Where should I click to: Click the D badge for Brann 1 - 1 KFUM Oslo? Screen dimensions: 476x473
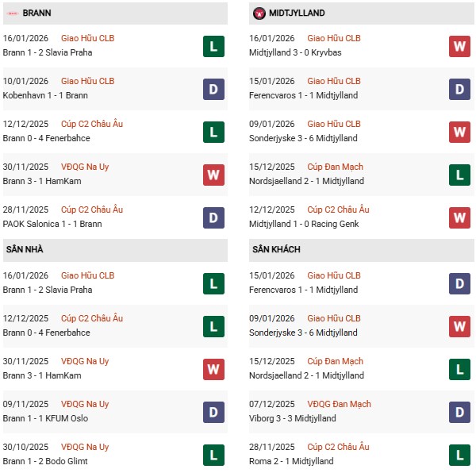pyautogui.click(x=213, y=412)
